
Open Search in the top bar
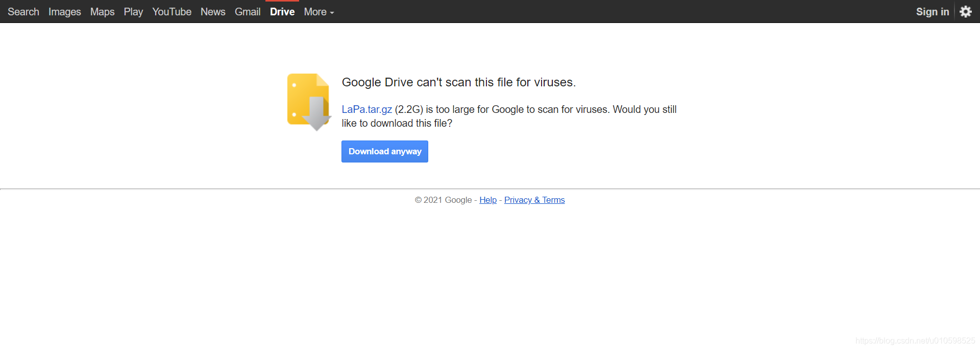pos(23,12)
